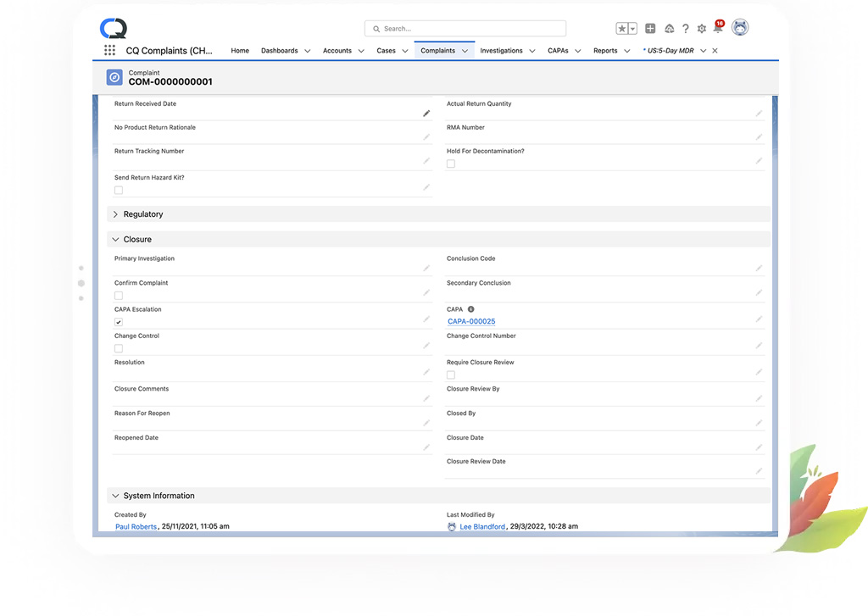Uncheck the CAPA Escalation checkbox

(x=118, y=323)
